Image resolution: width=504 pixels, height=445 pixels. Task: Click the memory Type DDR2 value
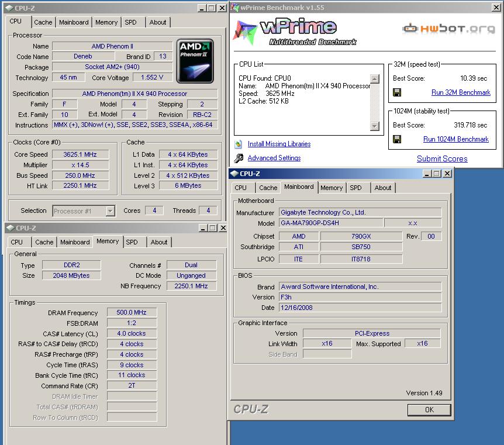[72, 265]
